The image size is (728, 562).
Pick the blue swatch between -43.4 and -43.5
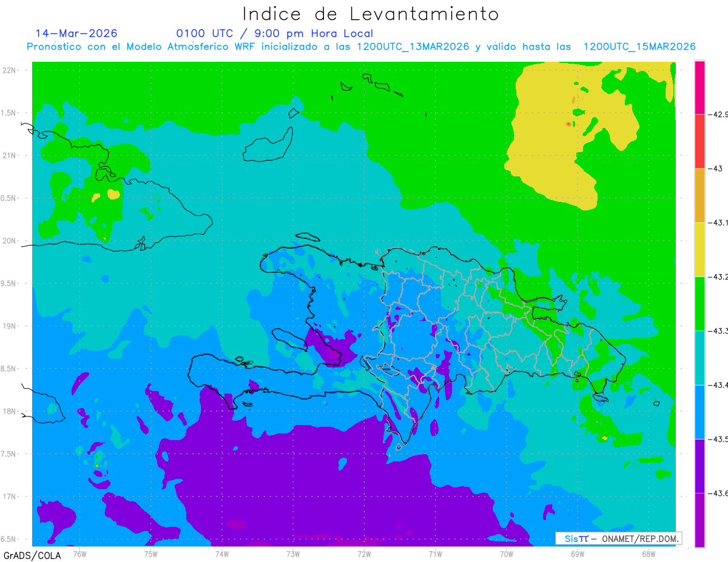click(699, 412)
